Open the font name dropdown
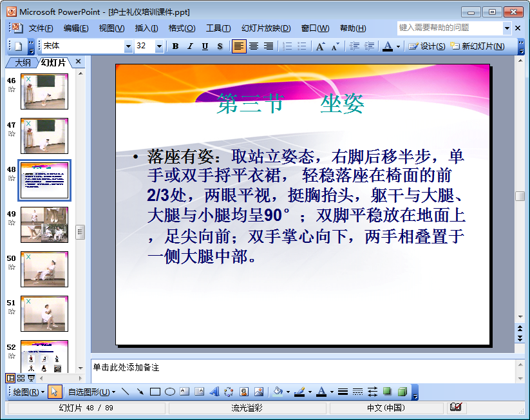 pos(128,46)
